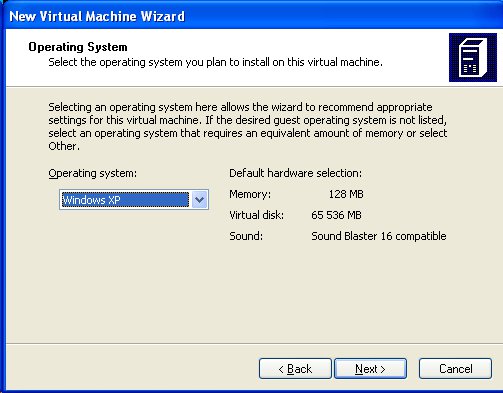The width and height of the screenshot is (503, 393).
Task: Click the 'Operating system:' label
Action: point(93,173)
